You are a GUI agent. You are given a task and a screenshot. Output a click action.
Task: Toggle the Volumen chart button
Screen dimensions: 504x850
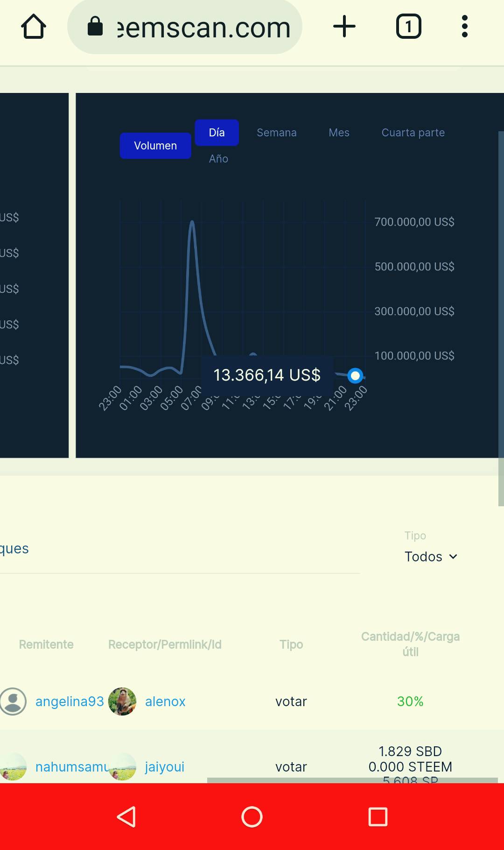pyautogui.click(x=155, y=146)
